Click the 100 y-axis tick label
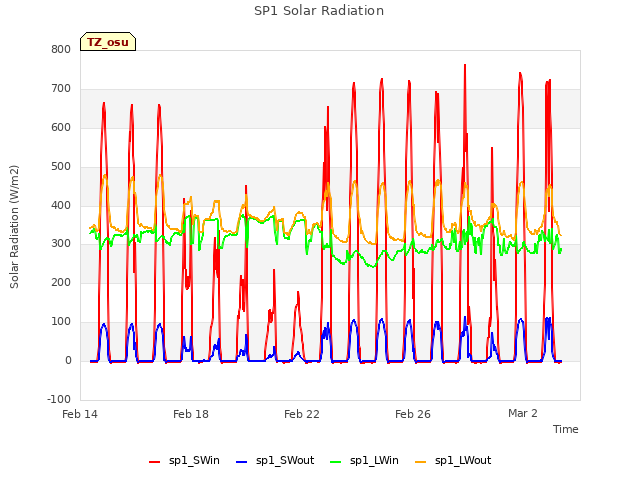Image resolution: width=640 pixels, height=480 pixels. (x=61, y=322)
